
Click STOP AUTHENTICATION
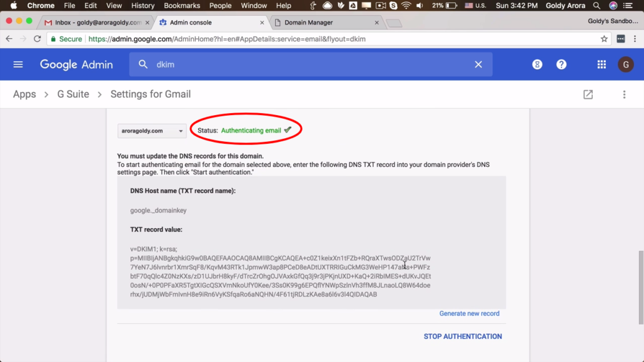[463, 336]
